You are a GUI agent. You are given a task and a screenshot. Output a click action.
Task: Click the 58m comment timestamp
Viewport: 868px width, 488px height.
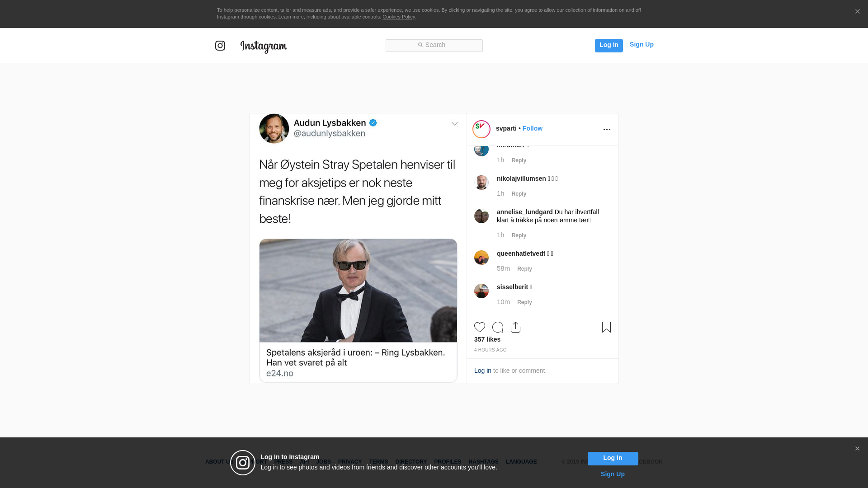tap(503, 268)
